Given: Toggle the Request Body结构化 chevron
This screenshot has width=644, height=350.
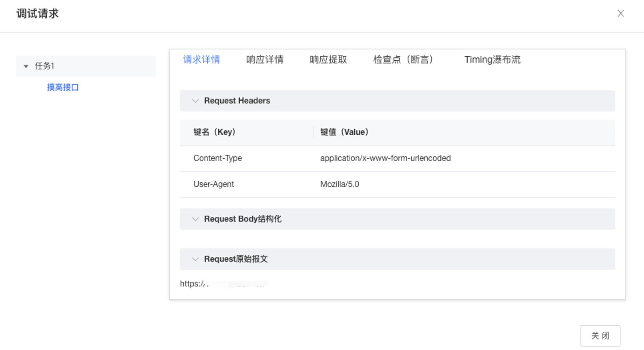Looking at the screenshot, I should 195,219.
